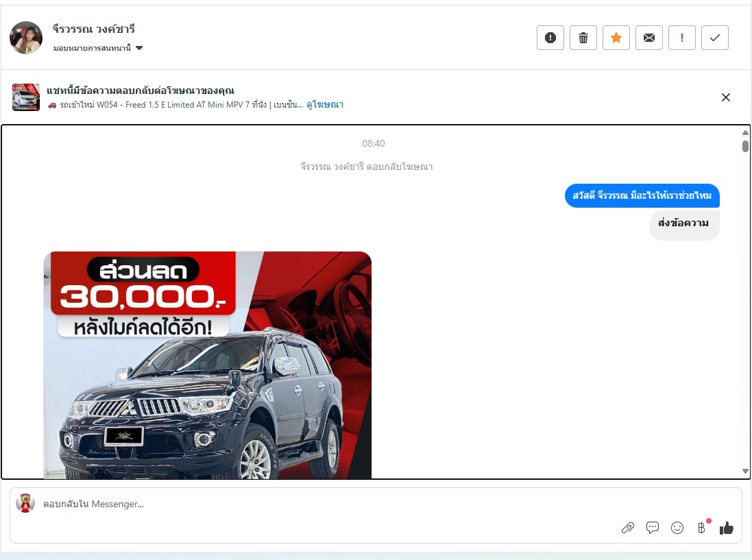This screenshot has height=560, width=752.
Task: Click scrollbar down arrow in chat
Action: coord(745,472)
